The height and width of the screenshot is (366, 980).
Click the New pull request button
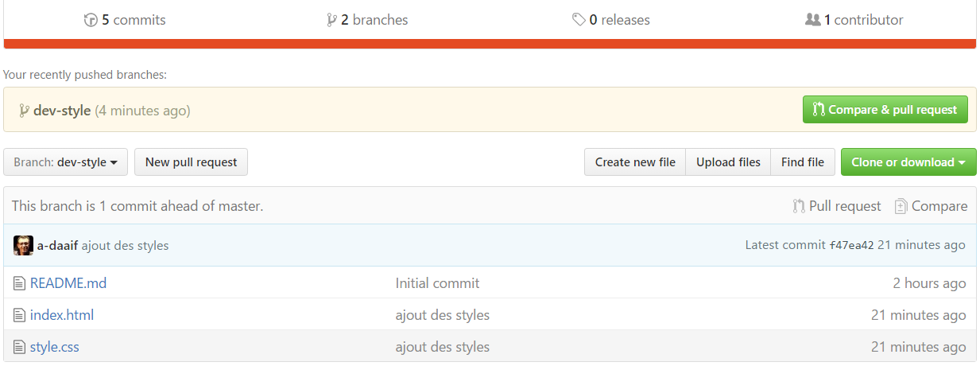tap(191, 162)
